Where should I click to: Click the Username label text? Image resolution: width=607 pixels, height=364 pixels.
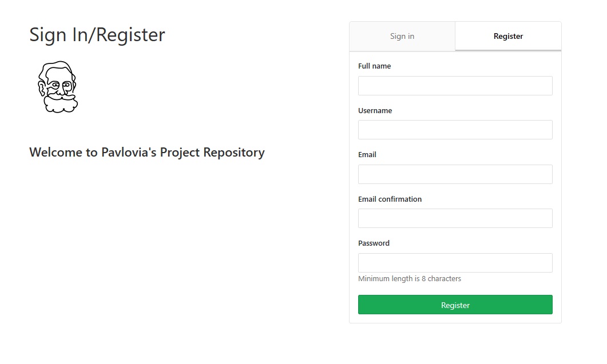pyautogui.click(x=375, y=111)
